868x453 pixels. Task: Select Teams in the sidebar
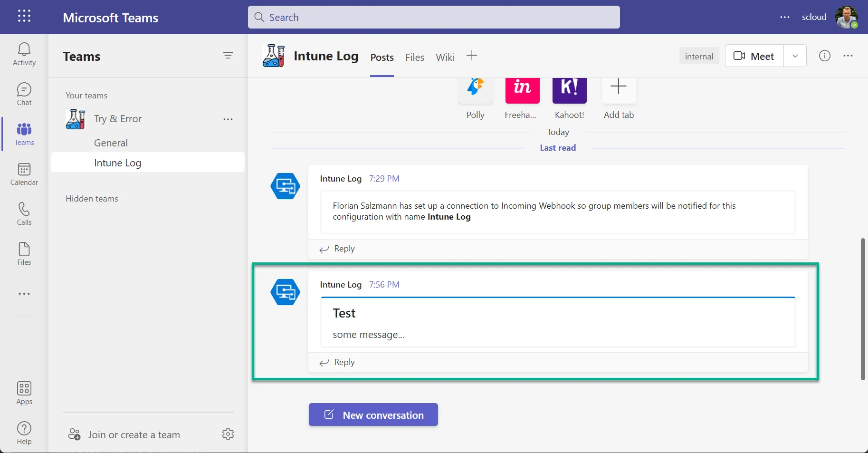[24, 134]
